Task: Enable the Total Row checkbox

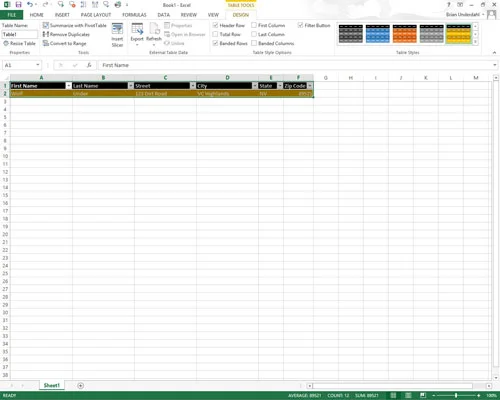Action: pos(216,34)
